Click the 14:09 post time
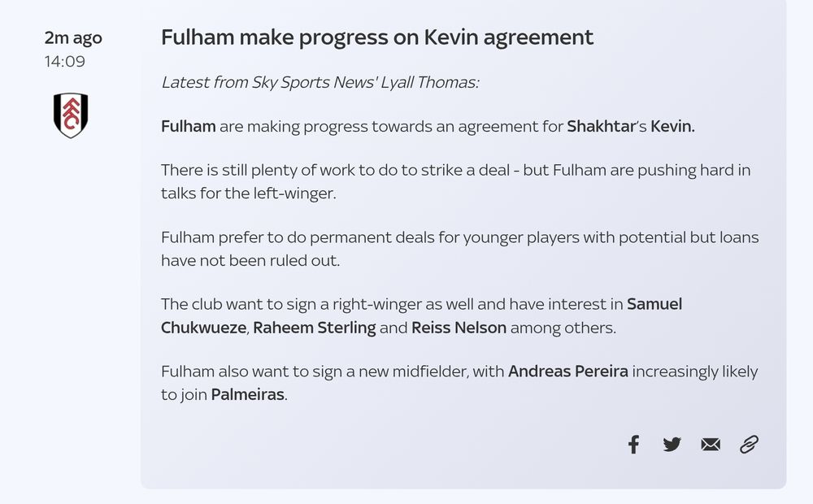The height and width of the screenshot is (504, 813). click(65, 61)
